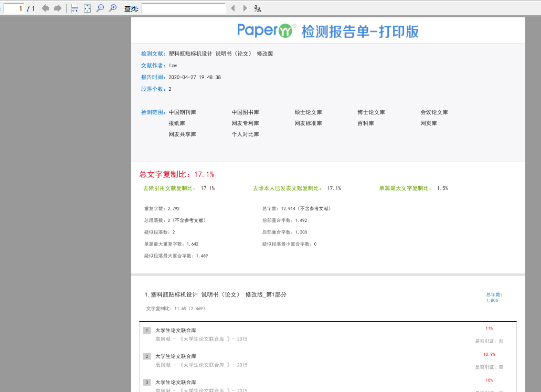Screen dimensions: 541x392
Task: Click the 10.9% similarity value
Action: [x=489, y=354]
